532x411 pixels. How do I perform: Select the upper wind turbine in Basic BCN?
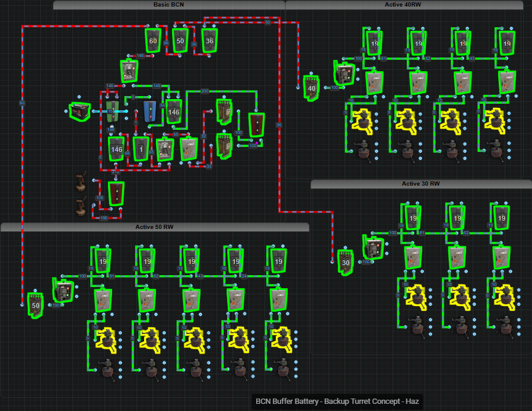coord(81,181)
